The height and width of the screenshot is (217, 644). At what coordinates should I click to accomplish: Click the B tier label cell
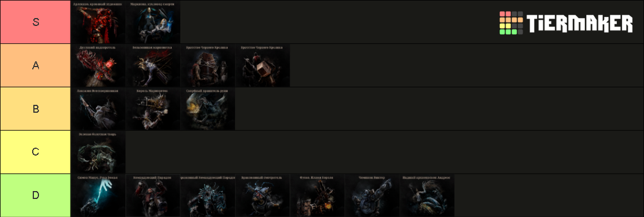tap(36, 109)
